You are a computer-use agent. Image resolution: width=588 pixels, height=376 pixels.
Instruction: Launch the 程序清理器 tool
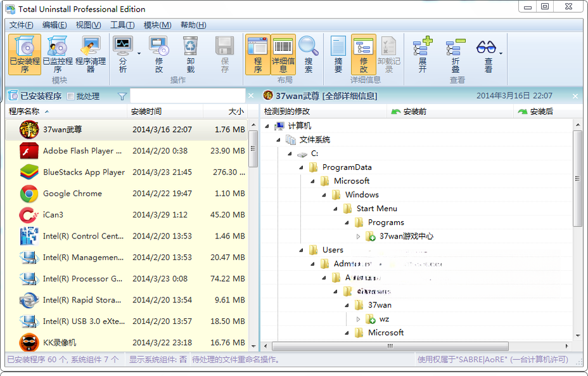pos(91,55)
